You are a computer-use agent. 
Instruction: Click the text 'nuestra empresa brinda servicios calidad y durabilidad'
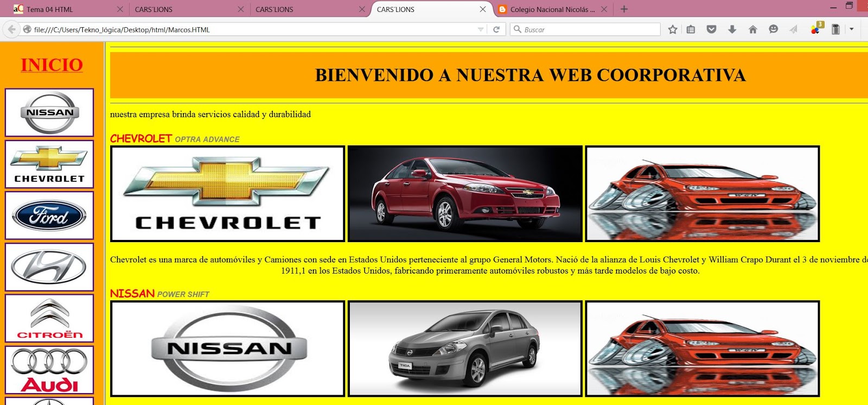coord(210,115)
